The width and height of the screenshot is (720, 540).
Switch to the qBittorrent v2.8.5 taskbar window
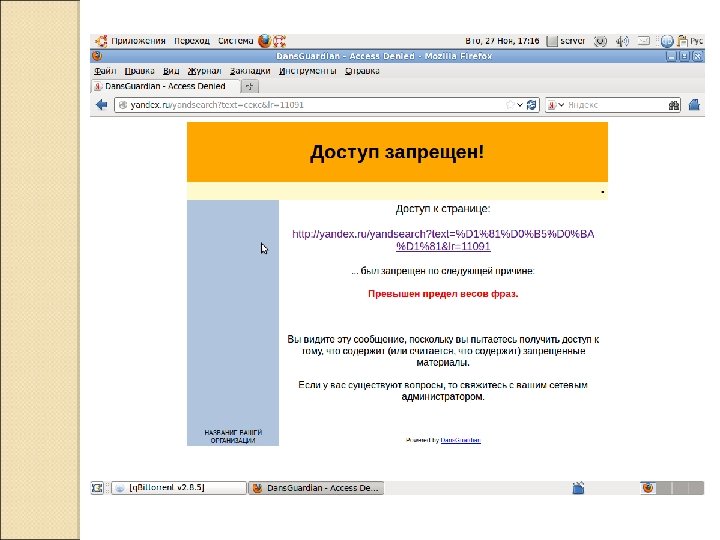click(179, 488)
